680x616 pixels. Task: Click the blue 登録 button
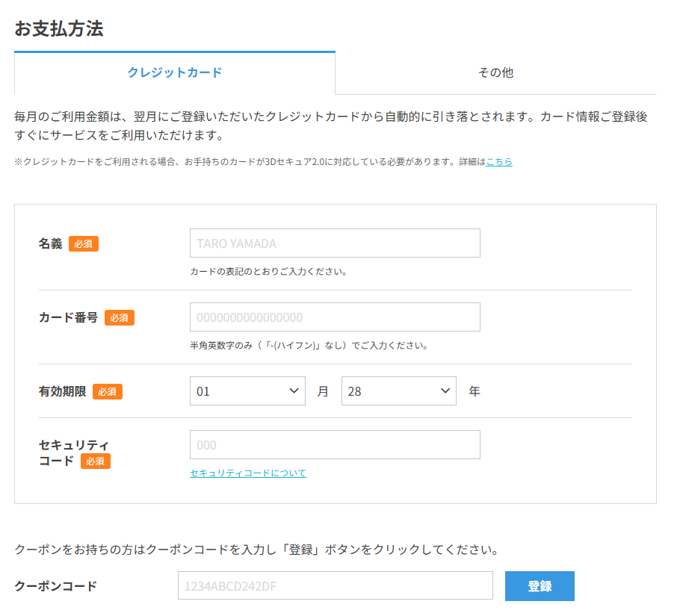[x=540, y=585]
